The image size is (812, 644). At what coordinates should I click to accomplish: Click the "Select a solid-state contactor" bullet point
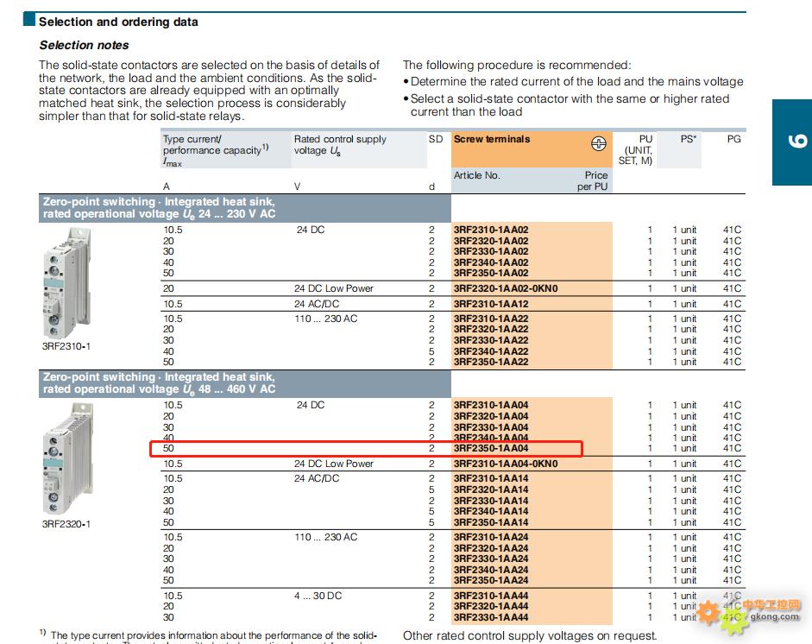click(567, 105)
